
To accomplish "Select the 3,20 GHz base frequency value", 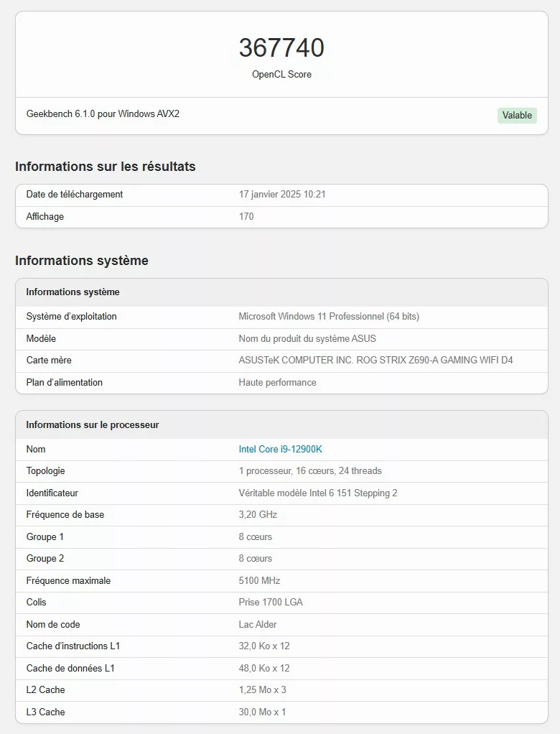I will [258, 514].
